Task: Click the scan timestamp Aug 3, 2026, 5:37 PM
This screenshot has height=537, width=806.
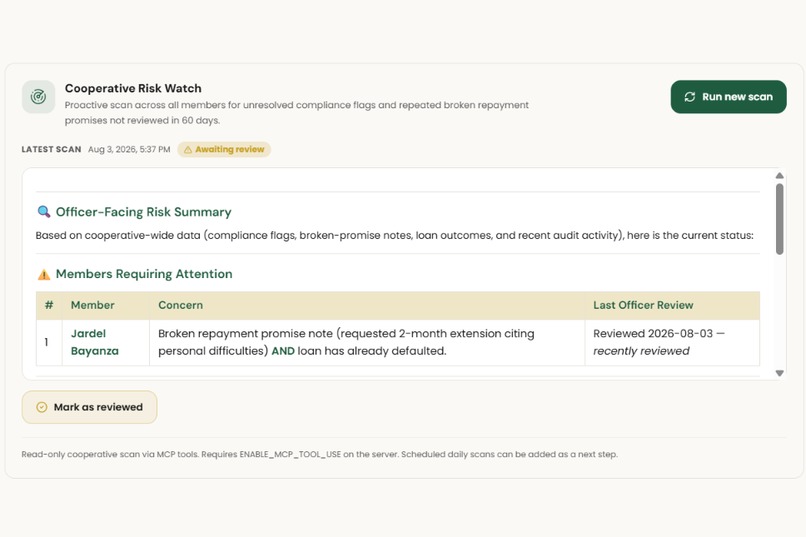Action: (129, 150)
